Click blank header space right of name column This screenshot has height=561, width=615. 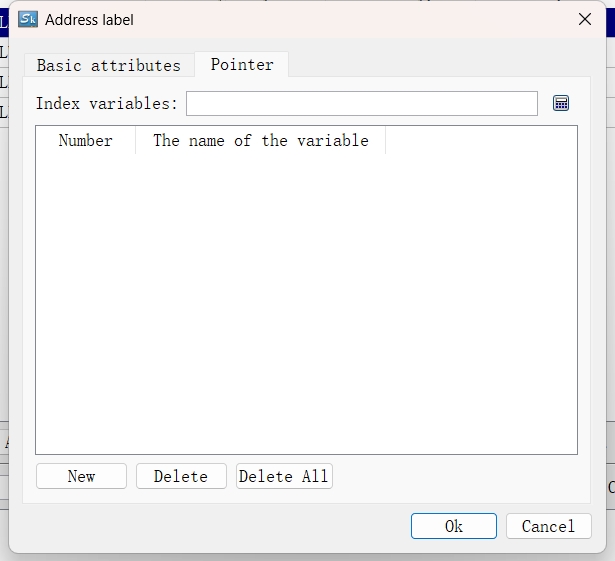(x=480, y=141)
